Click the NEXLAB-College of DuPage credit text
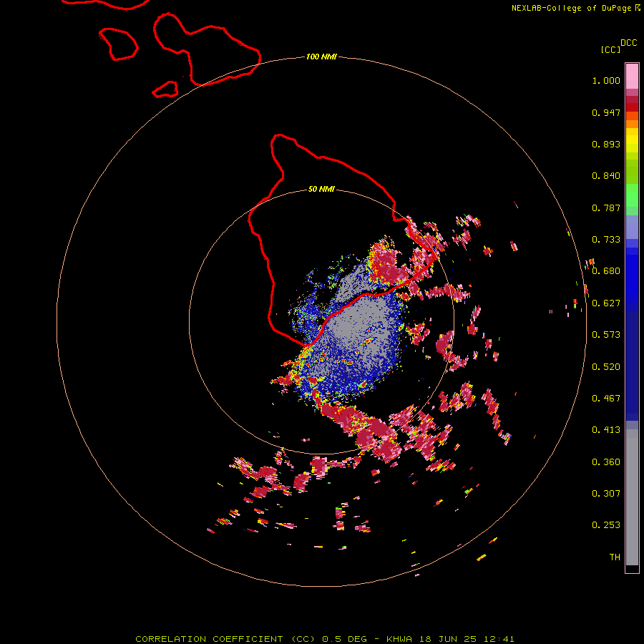This screenshot has height=644, width=644. (571, 8)
